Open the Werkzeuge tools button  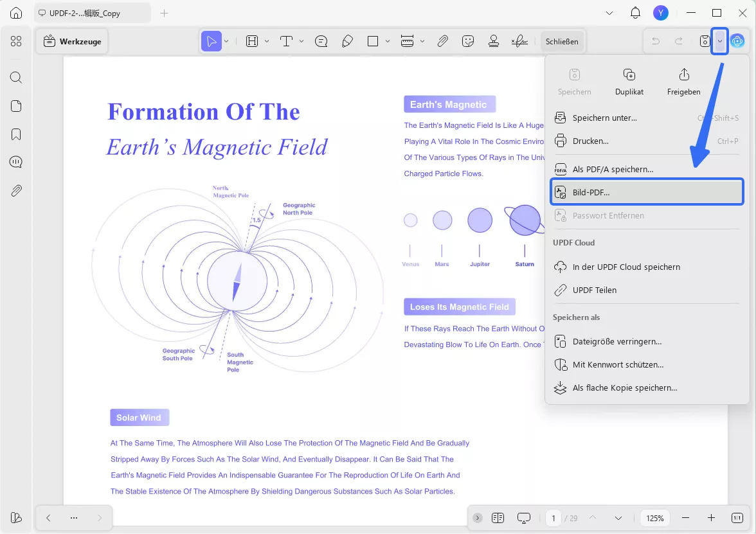click(72, 41)
